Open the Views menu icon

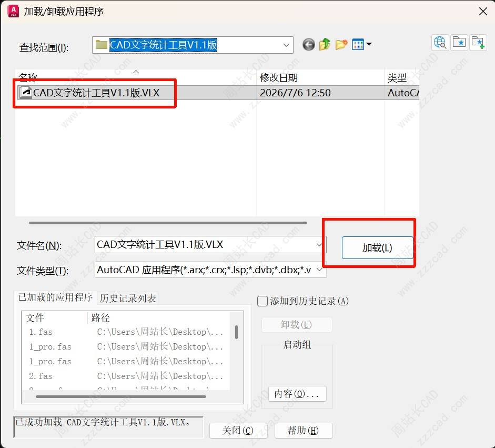[358, 45]
